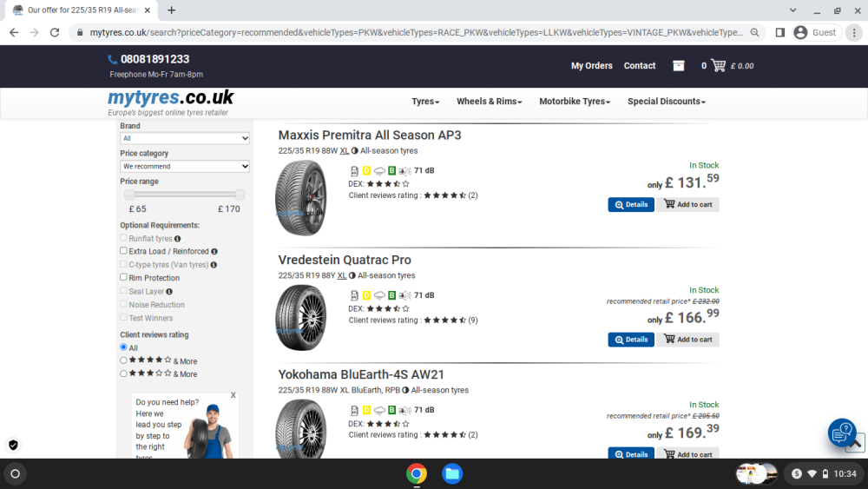868x489 pixels.
Task: Expand the Special Discounts menu
Action: [667, 102]
